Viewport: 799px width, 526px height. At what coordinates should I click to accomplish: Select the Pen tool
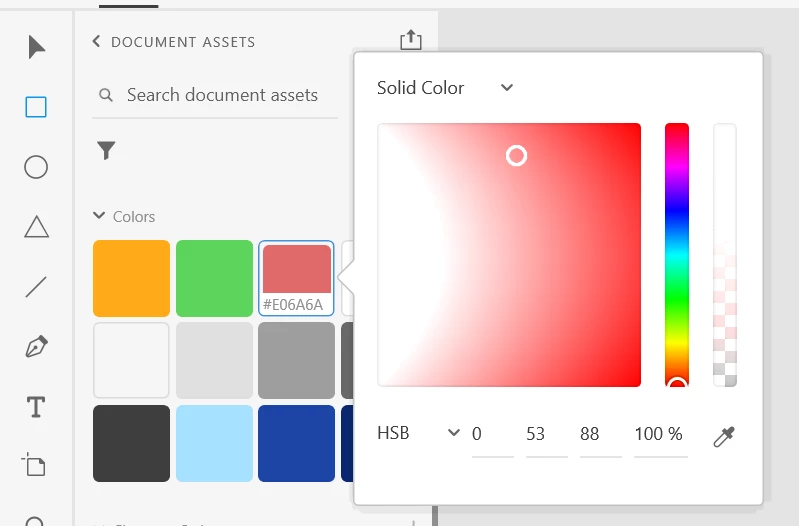point(36,347)
